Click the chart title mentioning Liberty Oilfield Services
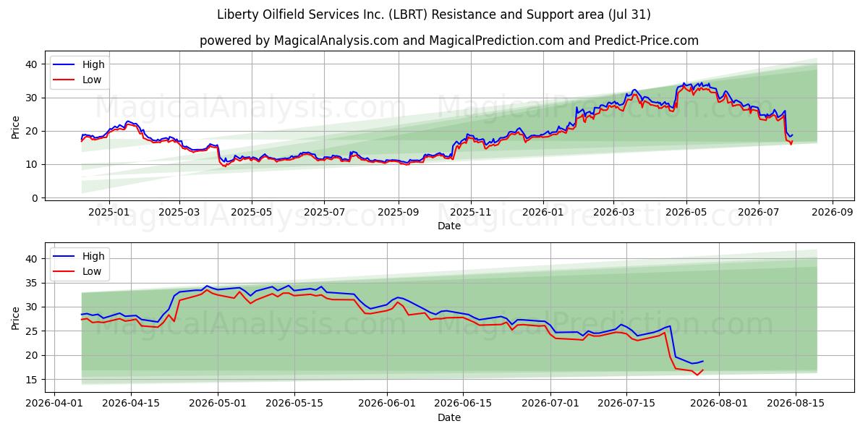Viewport: 868px width, 434px height. pyautogui.click(x=434, y=14)
